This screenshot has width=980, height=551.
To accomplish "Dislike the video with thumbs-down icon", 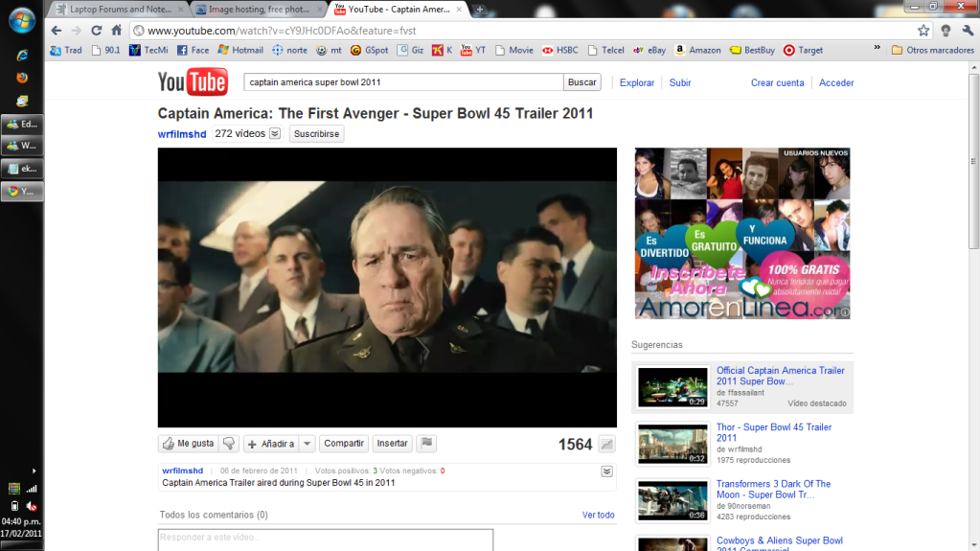I will click(x=229, y=444).
